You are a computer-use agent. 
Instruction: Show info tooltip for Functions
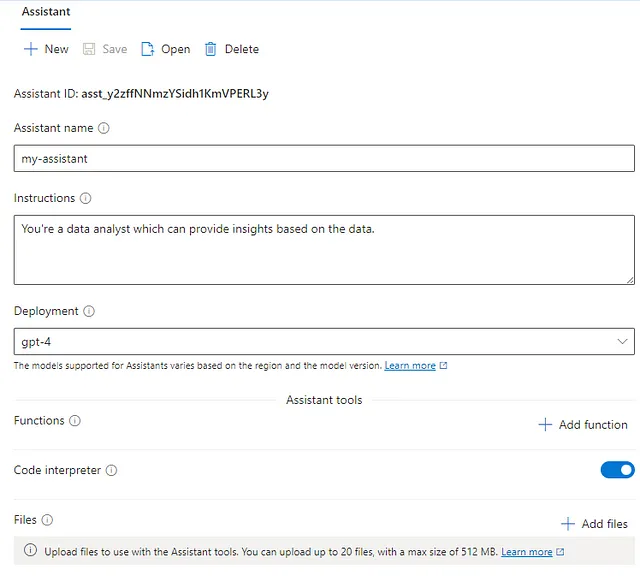pyautogui.click(x=75, y=421)
